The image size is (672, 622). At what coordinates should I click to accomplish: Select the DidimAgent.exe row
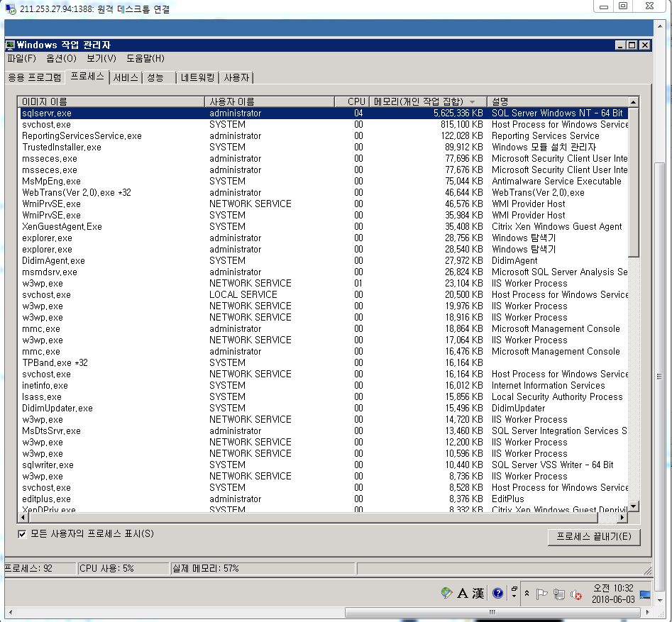click(324, 260)
